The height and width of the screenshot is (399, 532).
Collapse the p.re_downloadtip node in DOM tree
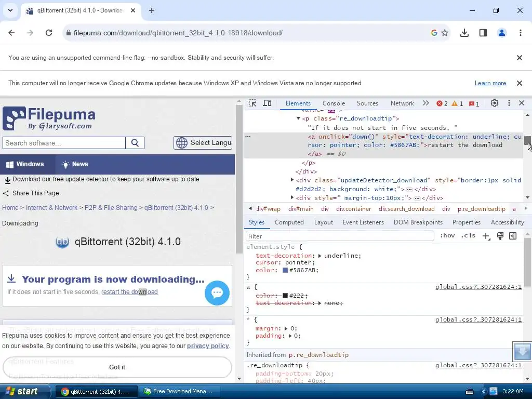[x=298, y=118]
